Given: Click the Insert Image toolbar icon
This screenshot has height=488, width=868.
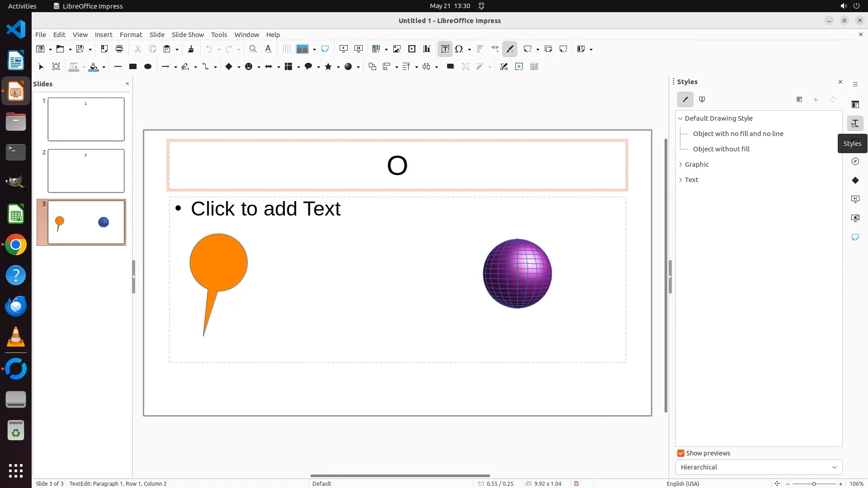Looking at the screenshot, I should click(397, 49).
